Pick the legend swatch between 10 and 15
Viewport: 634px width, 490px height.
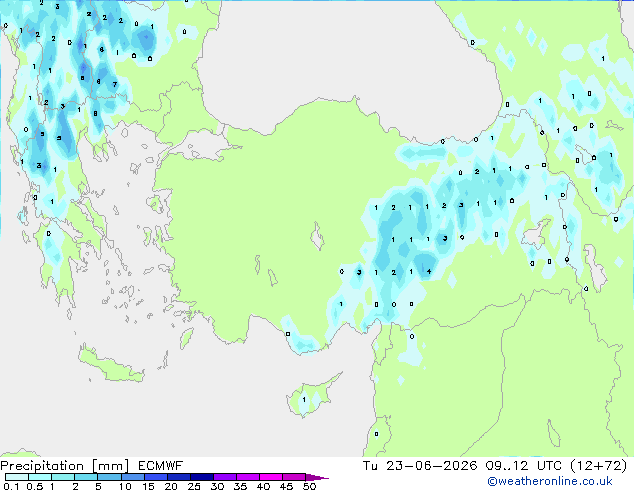click(x=133, y=477)
